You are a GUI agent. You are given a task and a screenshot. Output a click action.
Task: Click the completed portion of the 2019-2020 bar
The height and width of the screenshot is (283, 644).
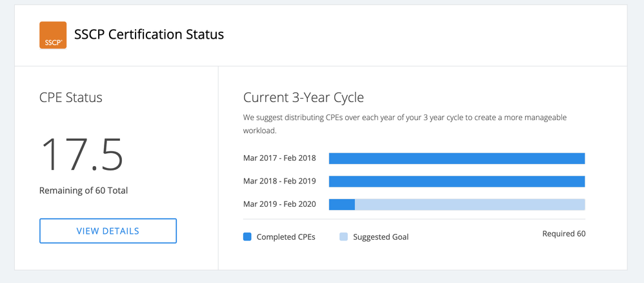pyautogui.click(x=342, y=205)
